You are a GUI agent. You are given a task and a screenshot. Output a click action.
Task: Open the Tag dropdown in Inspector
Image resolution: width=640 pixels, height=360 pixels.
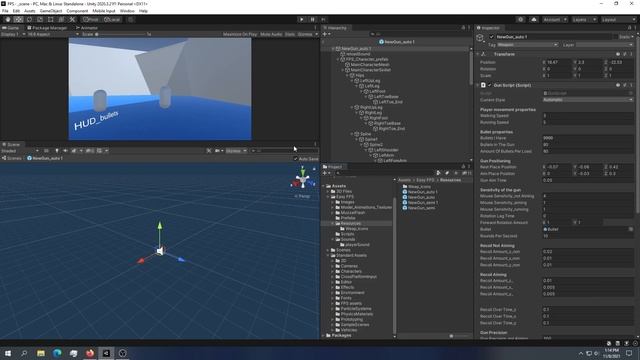pyautogui.click(x=527, y=45)
